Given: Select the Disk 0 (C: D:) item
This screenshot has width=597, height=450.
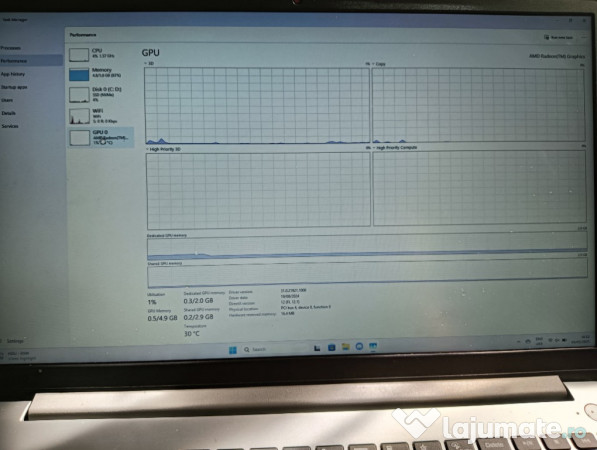Looking at the screenshot, I should 101,94.
